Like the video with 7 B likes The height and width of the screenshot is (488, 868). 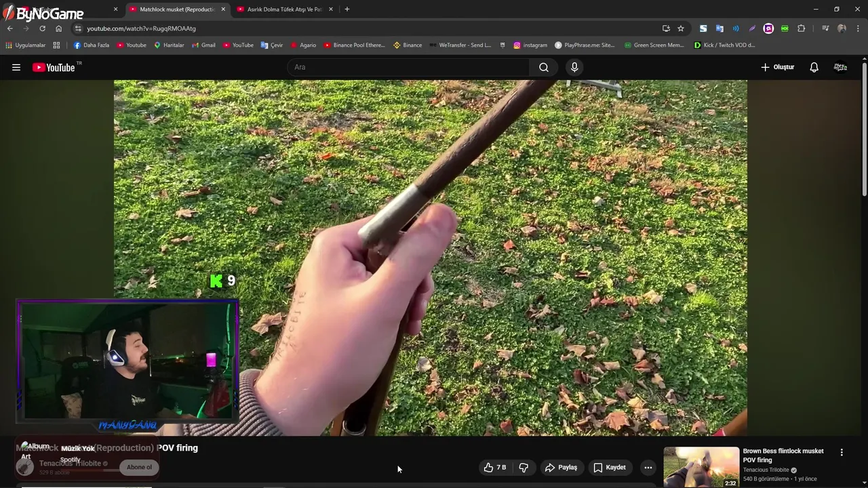[x=495, y=468]
